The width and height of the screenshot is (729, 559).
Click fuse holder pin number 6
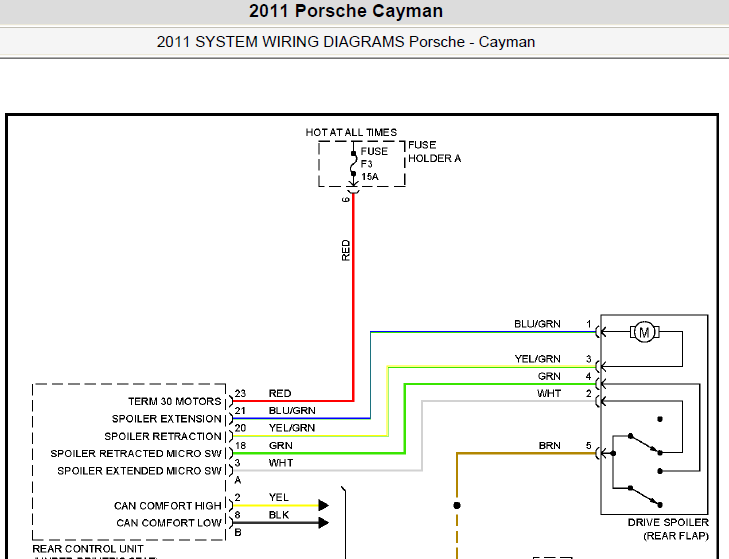pos(345,200)
